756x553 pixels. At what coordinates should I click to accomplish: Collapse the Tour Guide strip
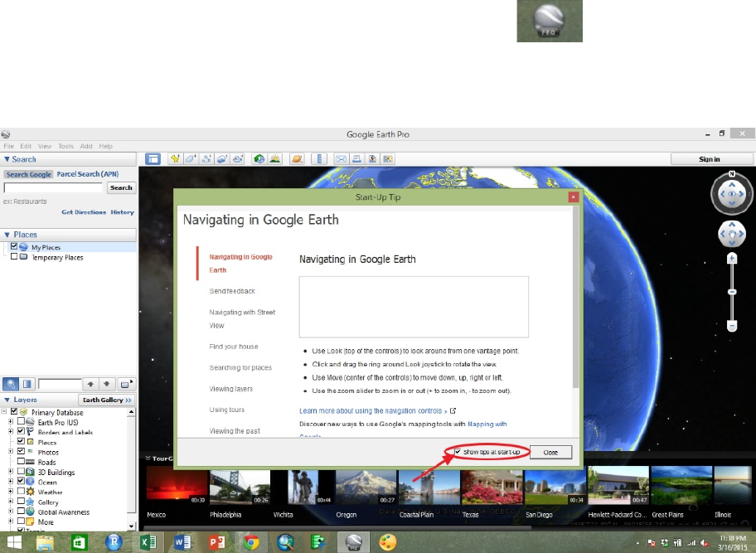click(x=148, y=458)
